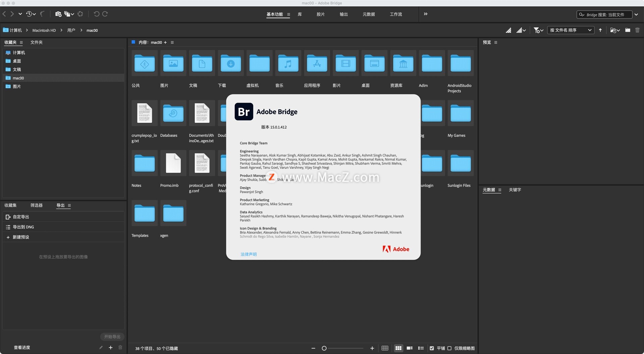
Task: Enable the 仅限缩略图 checkbox
Action: [449, 348]
